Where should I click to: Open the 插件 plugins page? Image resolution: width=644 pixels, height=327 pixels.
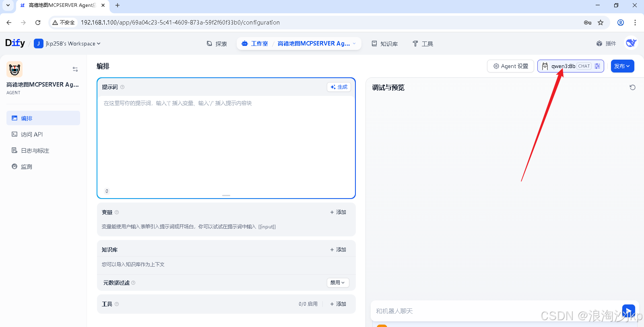[x=606, y=43]
